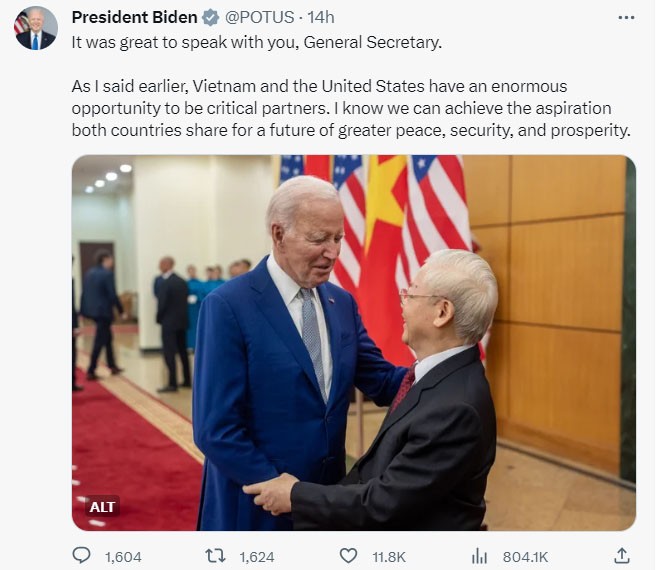The width and height of the screenshot is (658, 570).
Task: Click the tweet text about Vietnam partnership
Action: pos(351,108)
